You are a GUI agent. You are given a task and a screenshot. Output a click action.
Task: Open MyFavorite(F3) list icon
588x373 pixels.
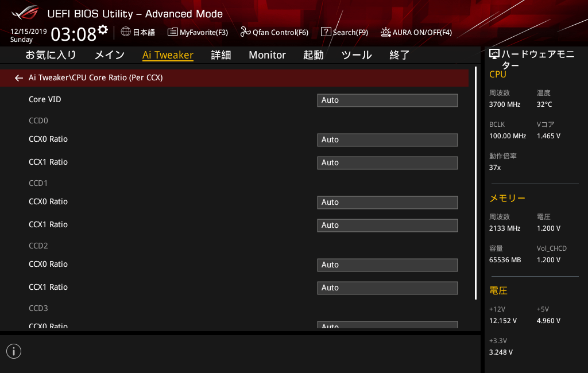pos(172,32)
